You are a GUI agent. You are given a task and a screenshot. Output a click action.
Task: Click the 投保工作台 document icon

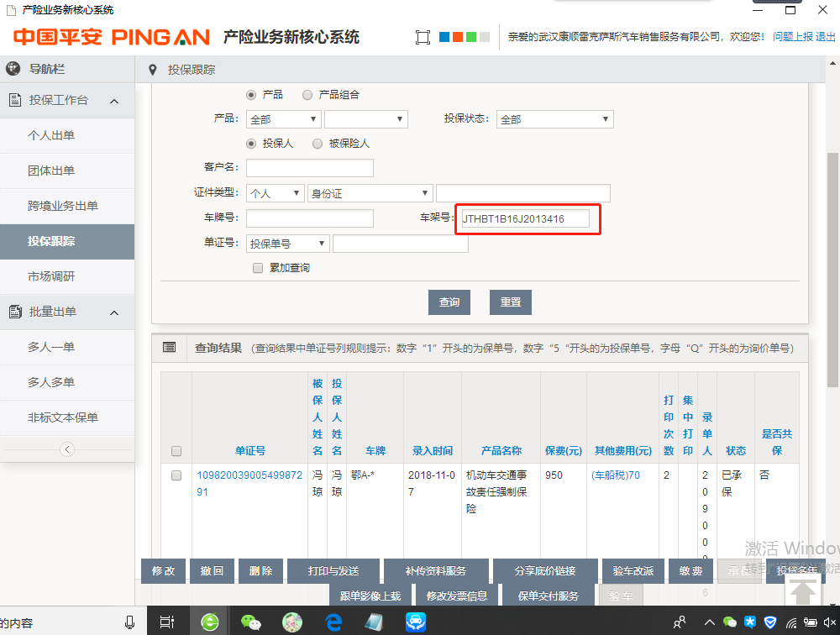point(15,100)
